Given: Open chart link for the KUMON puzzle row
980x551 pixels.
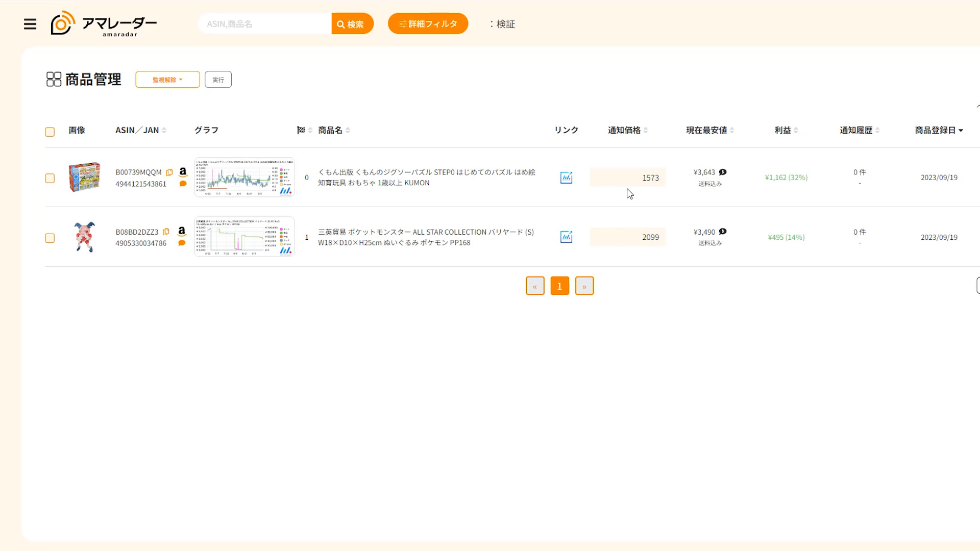Looking at the screenshot, I should [566, 178].
